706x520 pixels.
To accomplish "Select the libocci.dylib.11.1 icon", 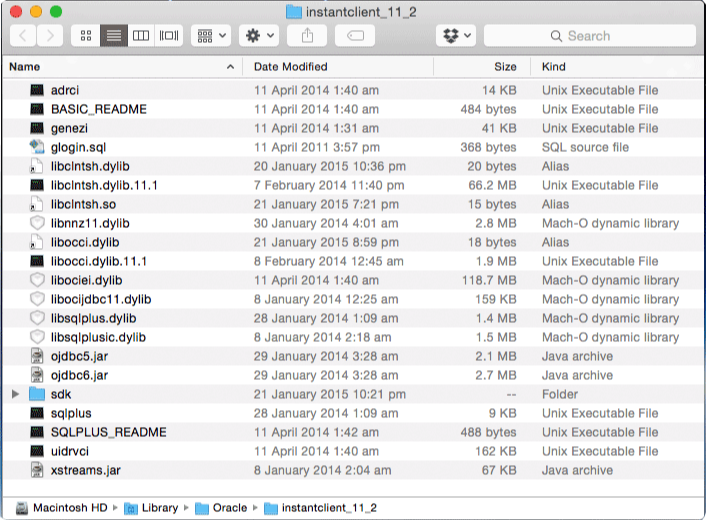I will (x=37, y=261).
